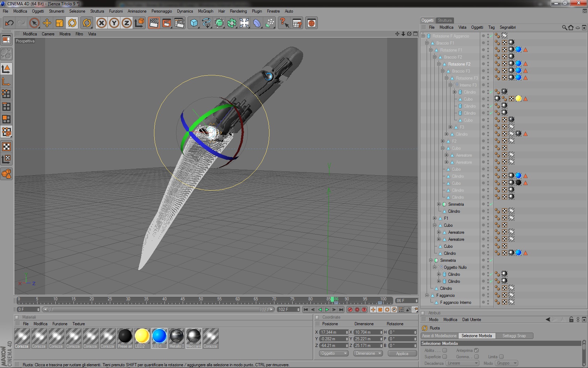588x368 pixels.
Task: Click the Applica button
Action: [x=402, y=354]
